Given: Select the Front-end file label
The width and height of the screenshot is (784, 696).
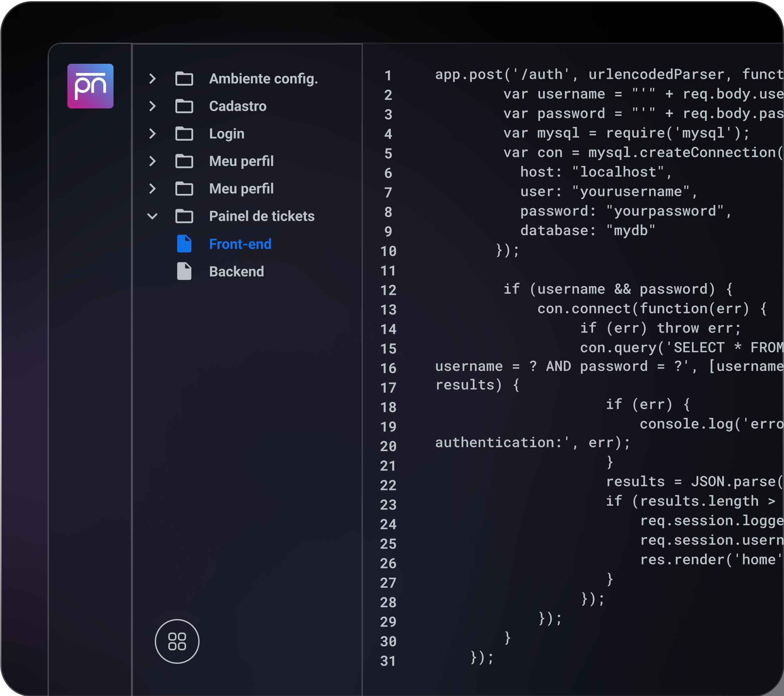Looking at the screenshot, I should click(240, 244).
